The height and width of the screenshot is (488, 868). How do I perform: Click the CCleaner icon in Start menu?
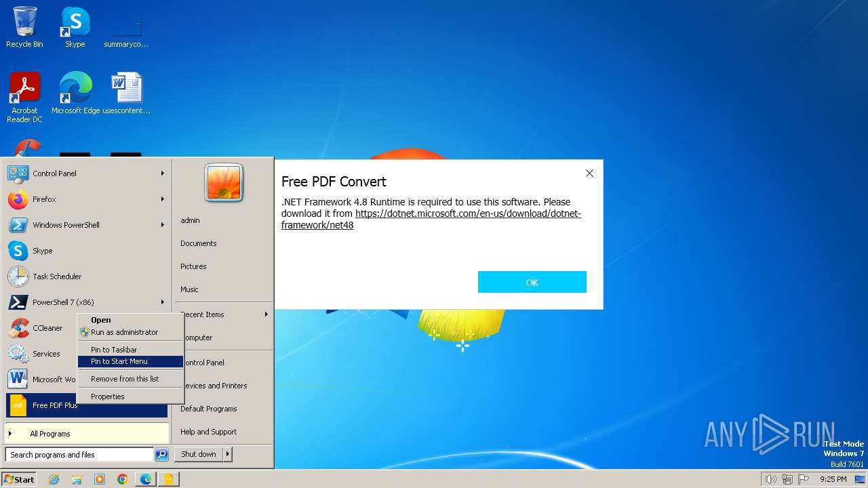18,328
